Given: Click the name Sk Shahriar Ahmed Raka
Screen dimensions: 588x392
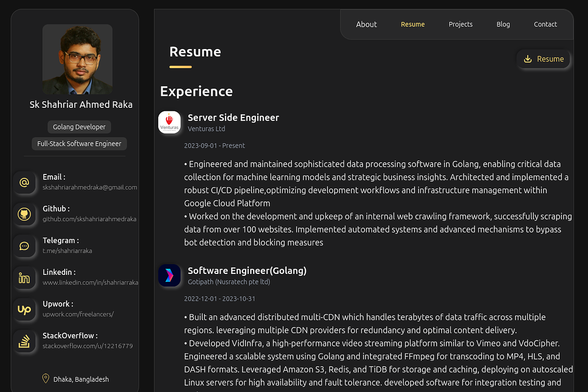Looking at the screenshot, I should coord(81,104).
